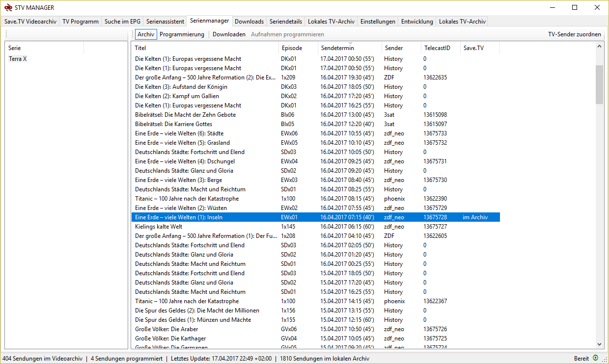Select the Kielings kalte Welt row
The height and width of the screenshot is (364, 609).
159,227
